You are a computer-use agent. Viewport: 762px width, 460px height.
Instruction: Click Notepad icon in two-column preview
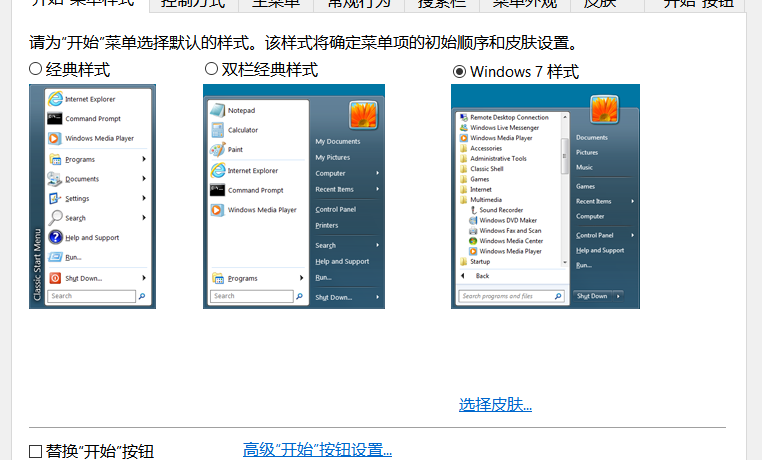[x=217, y=110]
